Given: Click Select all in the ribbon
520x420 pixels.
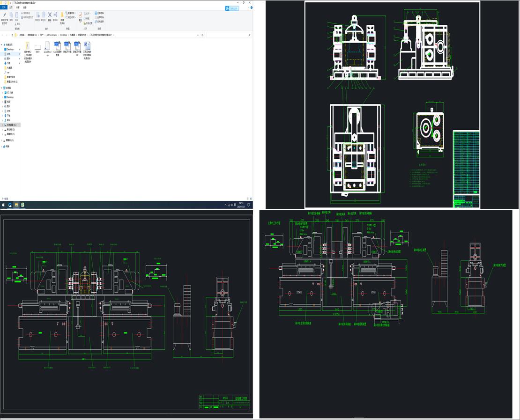Looking at the screenshot, I should point(100,13).
